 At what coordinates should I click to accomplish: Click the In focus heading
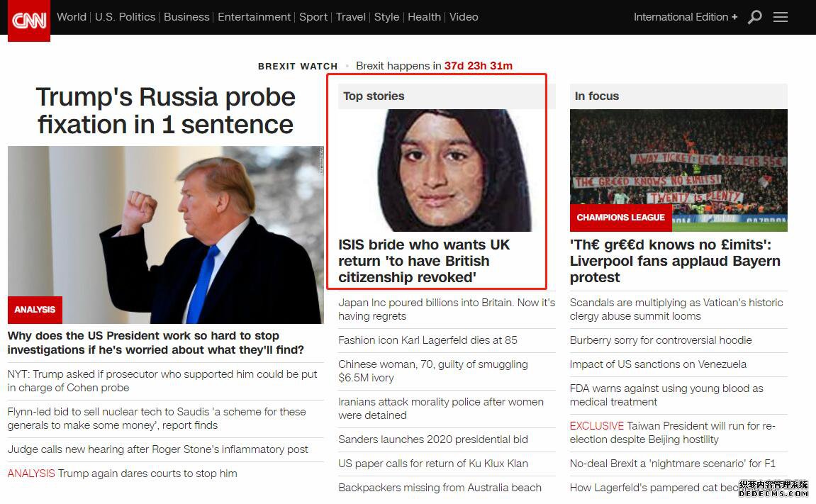[x=597, y=96]
